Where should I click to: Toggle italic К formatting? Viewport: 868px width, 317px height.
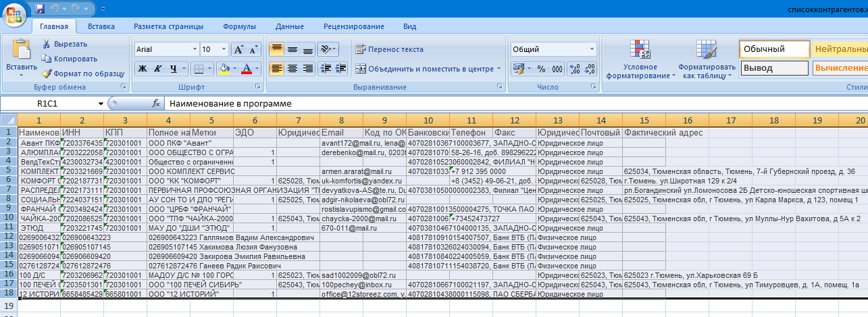click(x=158, y=68)
